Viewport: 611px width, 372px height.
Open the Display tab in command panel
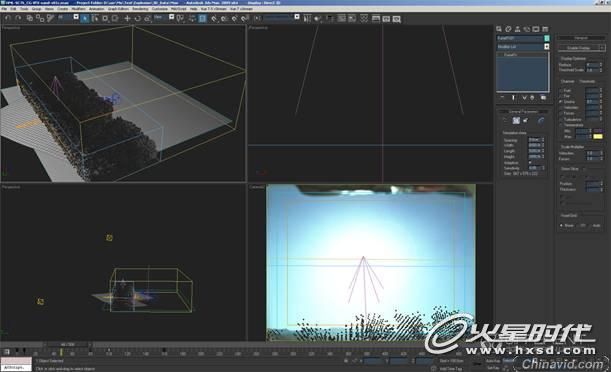pos(536,29)
